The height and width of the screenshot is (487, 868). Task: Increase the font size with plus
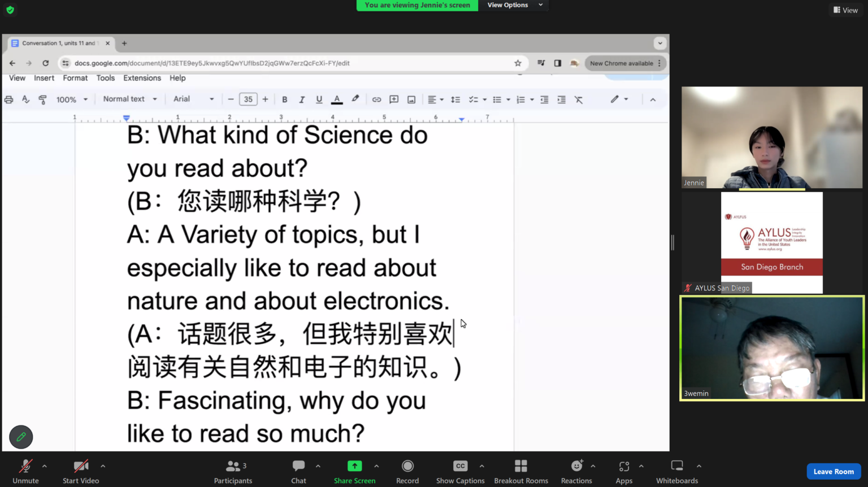(x=265, y=99)
